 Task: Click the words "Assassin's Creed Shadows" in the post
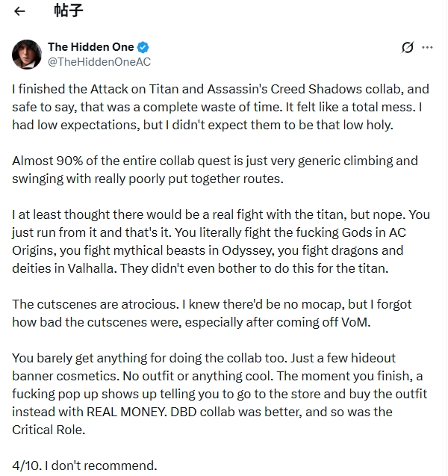[x=284, y=89]
